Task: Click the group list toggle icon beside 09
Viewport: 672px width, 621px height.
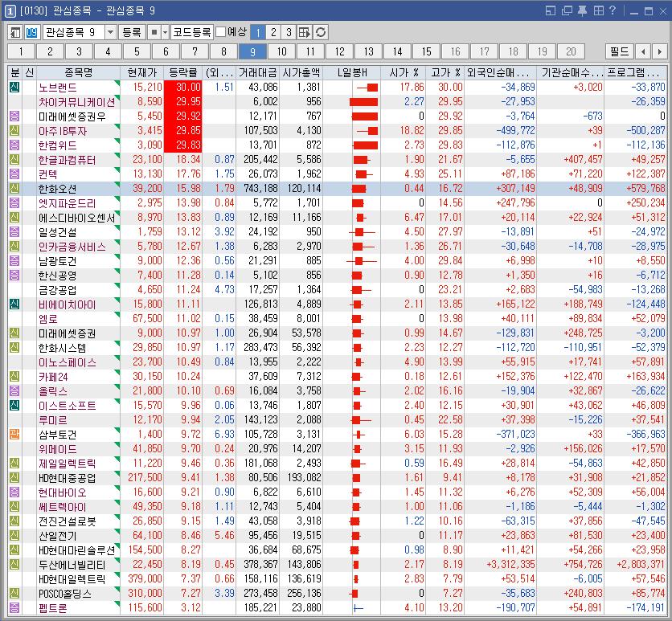Action: tap(15, 32)
